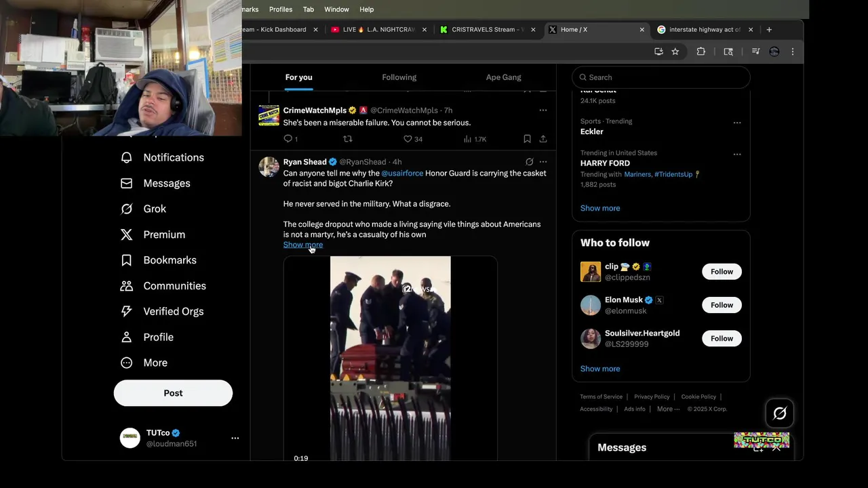The height and width of the screenshot is (488, 868).
Task: Open TUTco account menu ellipsis
Action: tap(235, 439)
